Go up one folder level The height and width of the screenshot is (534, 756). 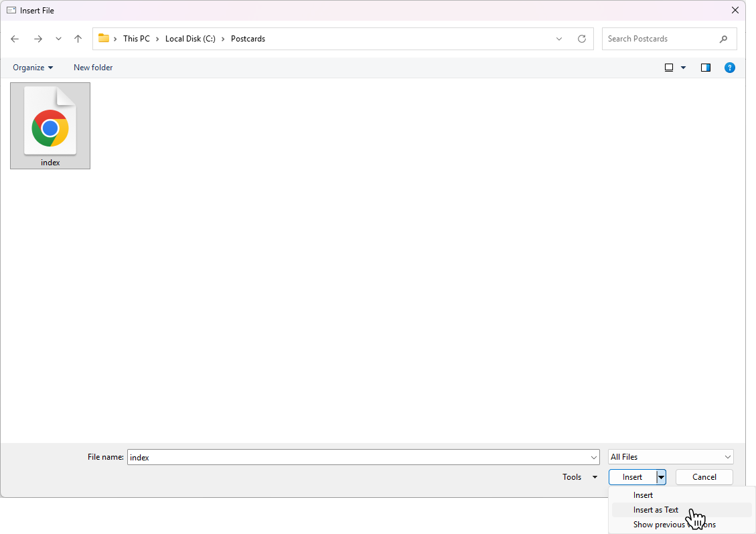coord(78,39)
